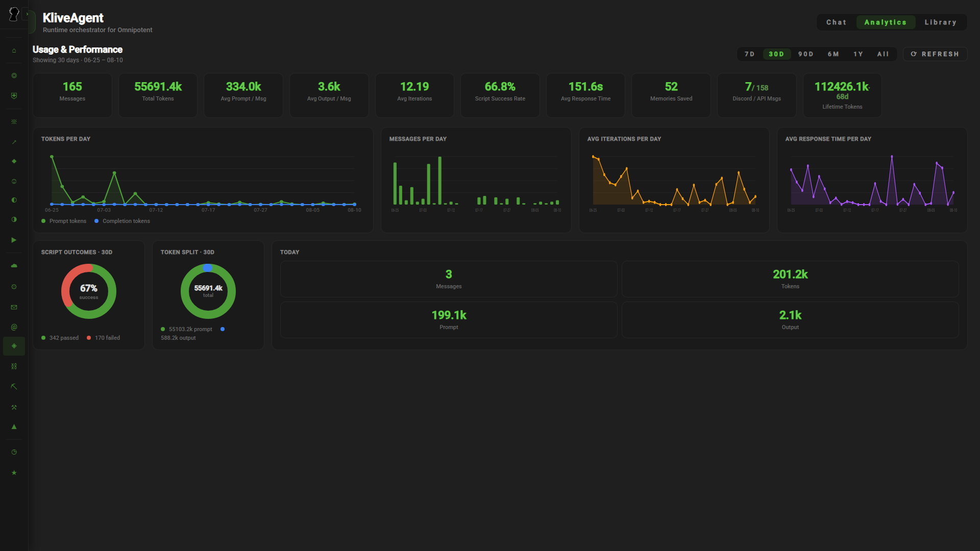Click the pickaxe sidebar icon
Viewport: 980px width, 551px height.
[14, 387]
